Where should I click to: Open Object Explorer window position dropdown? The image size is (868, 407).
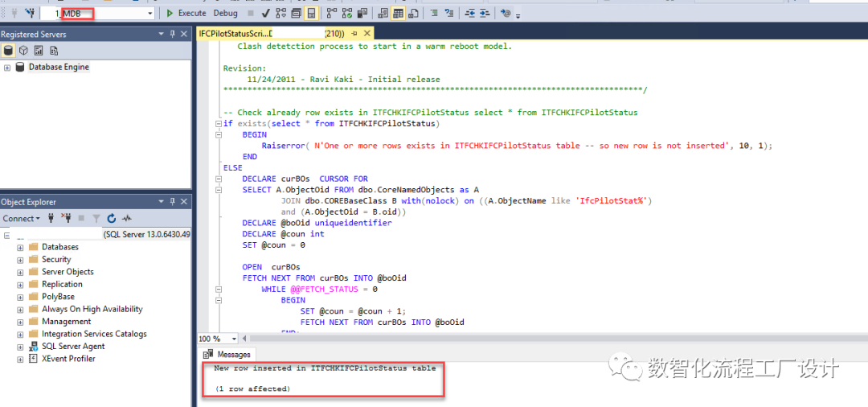click(161, 202)
